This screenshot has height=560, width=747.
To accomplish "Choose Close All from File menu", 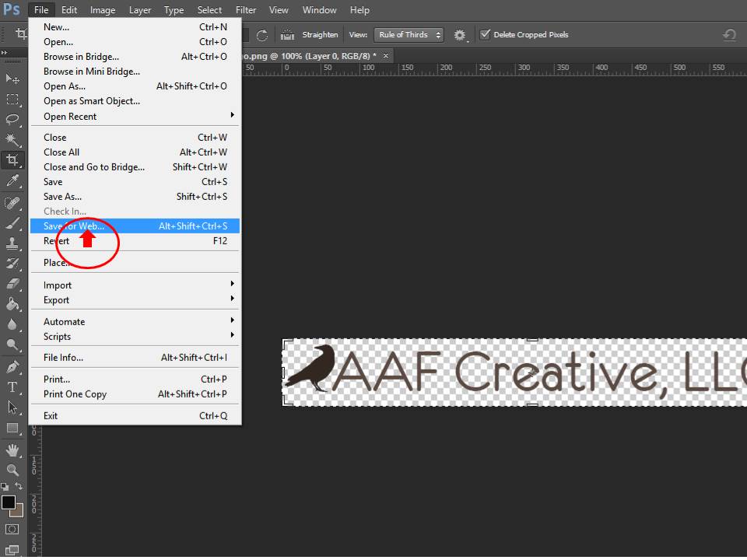I will tap(135, 152).
